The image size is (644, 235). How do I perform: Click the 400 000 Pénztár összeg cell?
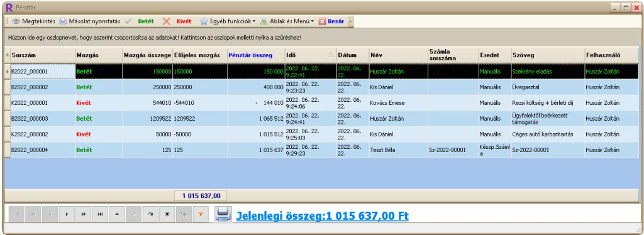(256, 87)
